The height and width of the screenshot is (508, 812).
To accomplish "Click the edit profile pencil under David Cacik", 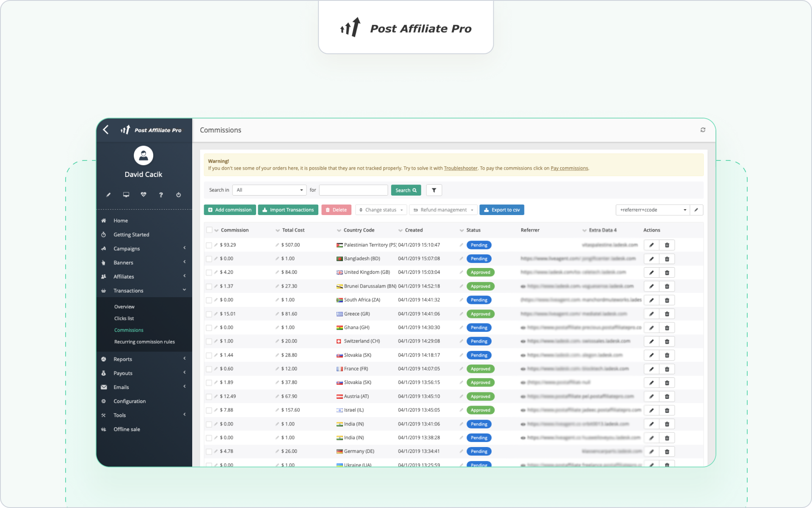I will click(x=108, y=195).
